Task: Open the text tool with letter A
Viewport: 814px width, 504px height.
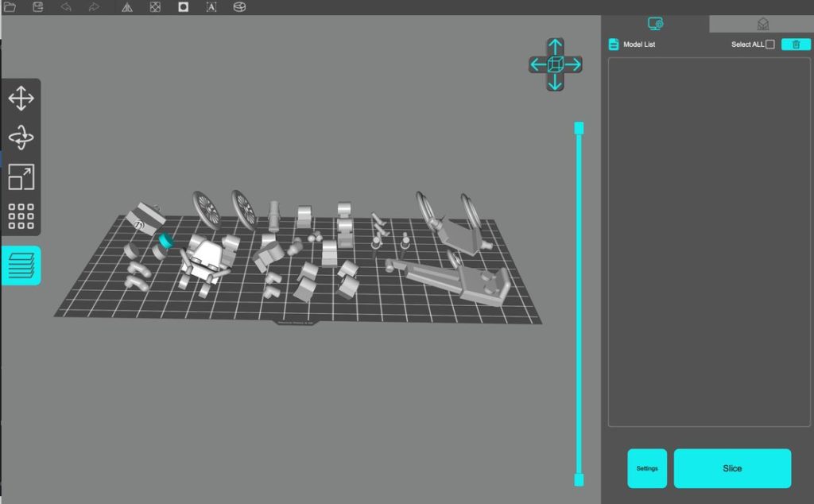Action: pos(211,7)
